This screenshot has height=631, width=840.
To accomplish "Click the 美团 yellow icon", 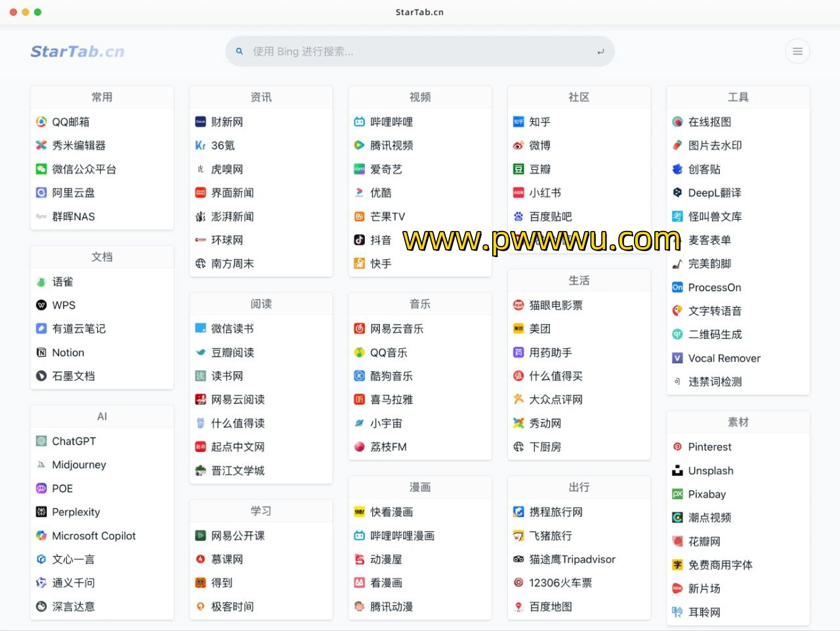I will 518,329.
